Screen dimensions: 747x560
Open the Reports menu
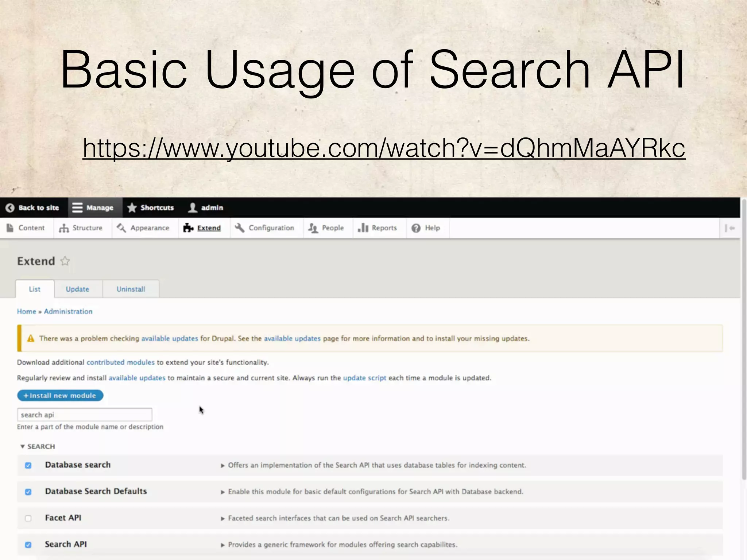click(379, 228)
